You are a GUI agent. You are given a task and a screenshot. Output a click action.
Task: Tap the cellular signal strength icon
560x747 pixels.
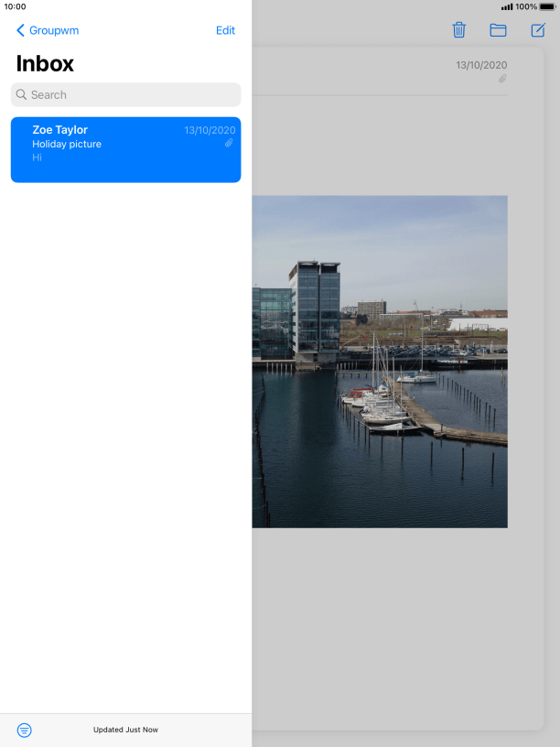(507, 6)
